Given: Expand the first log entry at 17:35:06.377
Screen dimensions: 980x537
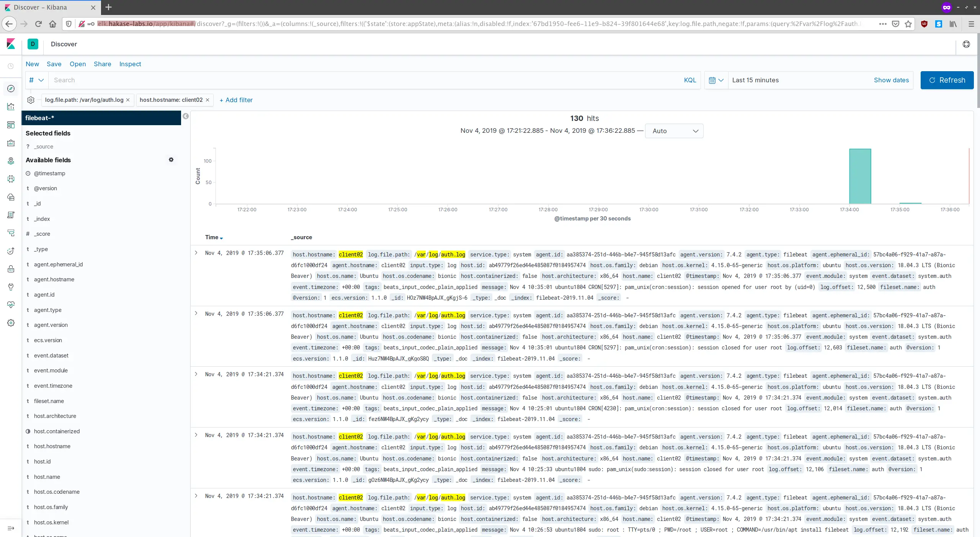Looking at the screenshot, I should 196,253.
